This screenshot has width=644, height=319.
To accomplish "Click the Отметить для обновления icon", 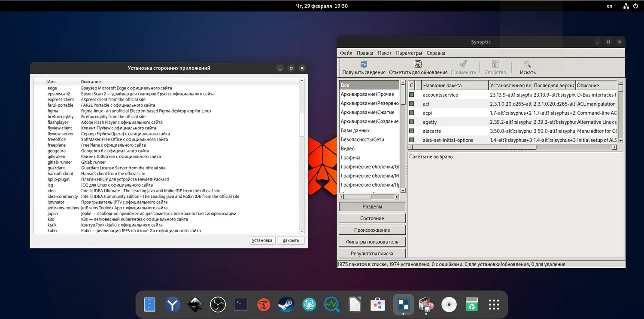I will tap(418, 64).
